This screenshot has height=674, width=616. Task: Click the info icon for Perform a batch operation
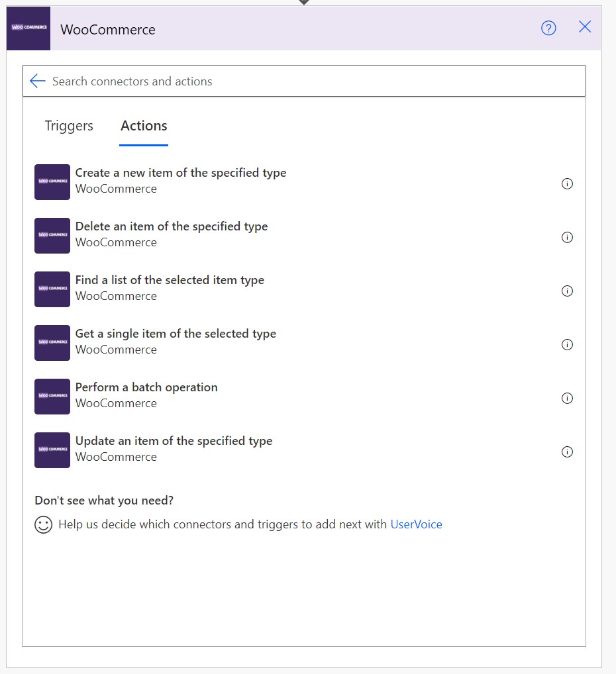[567, 399]
